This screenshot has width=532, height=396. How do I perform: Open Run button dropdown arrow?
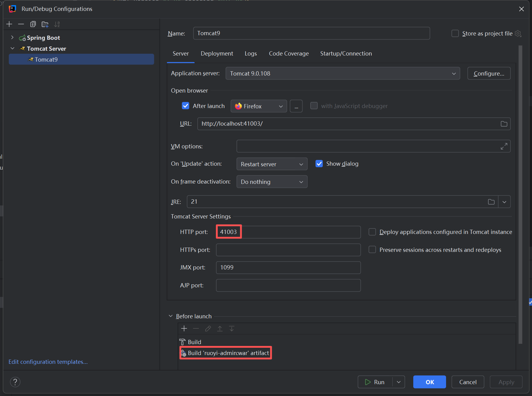399,382
